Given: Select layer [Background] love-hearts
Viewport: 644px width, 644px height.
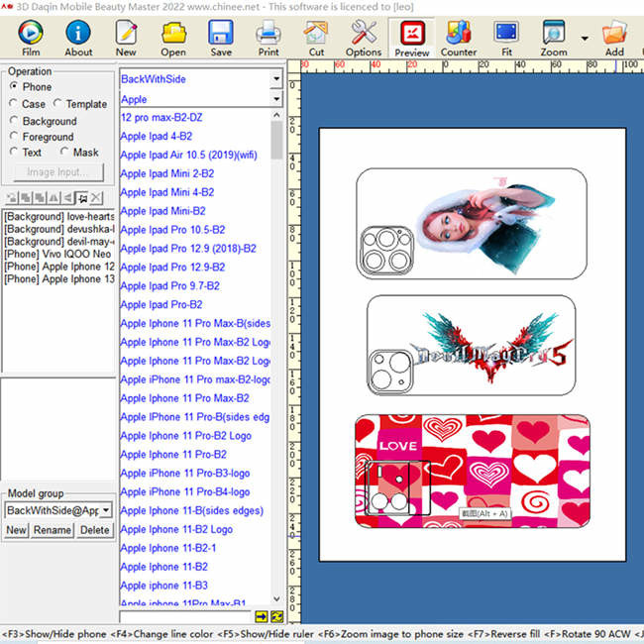Looking at the screenshot, I should click(x=58, y=216).
